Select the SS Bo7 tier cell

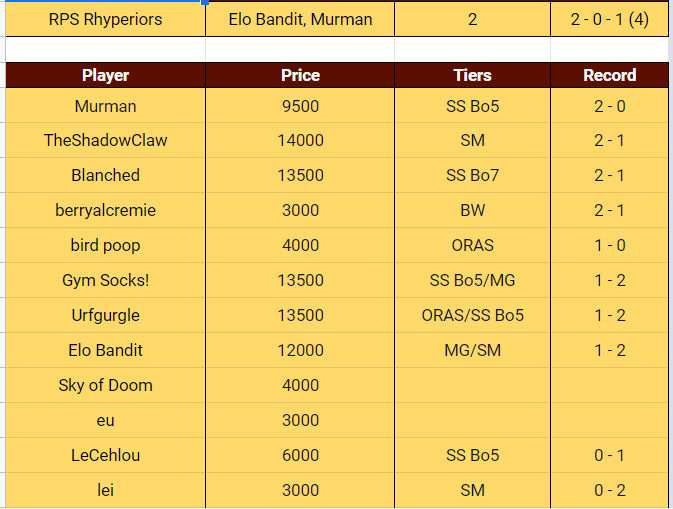tap(472, 175)
